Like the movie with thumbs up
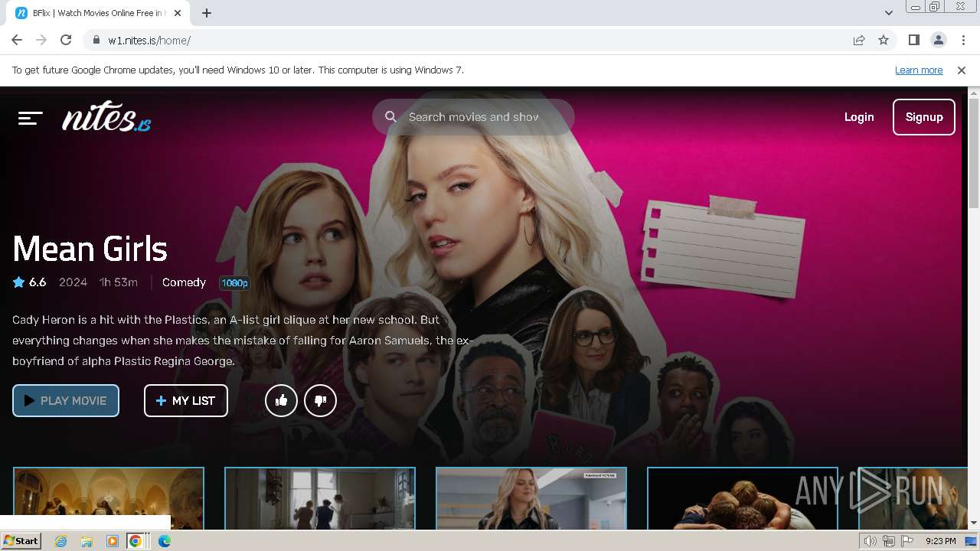 click(281, 400)
